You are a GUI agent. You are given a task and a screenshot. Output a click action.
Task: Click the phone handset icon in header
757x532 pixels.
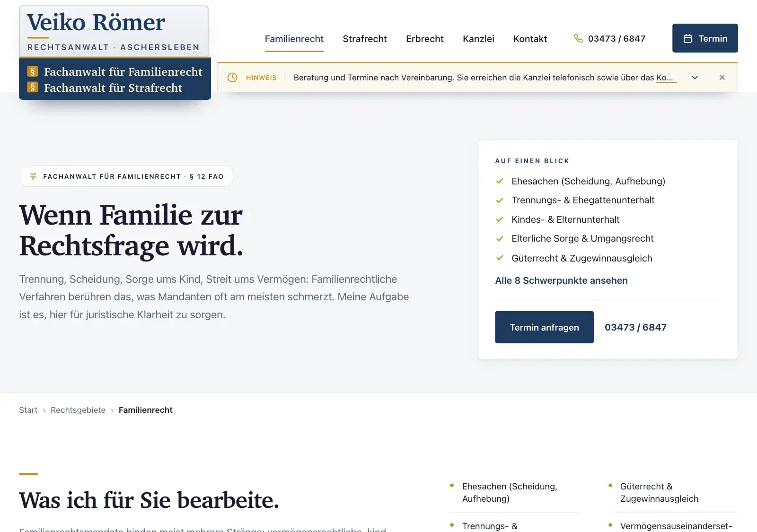(x=578, y=38)
